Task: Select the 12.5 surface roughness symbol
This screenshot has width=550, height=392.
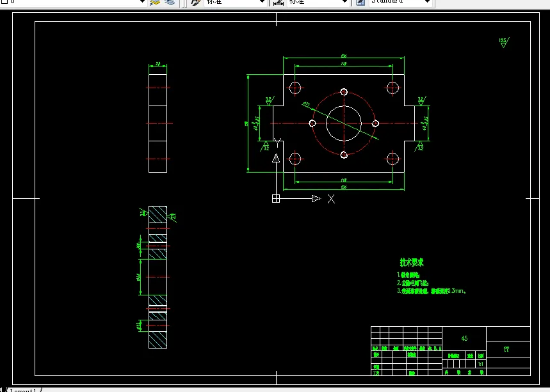Action: [504, 42]
